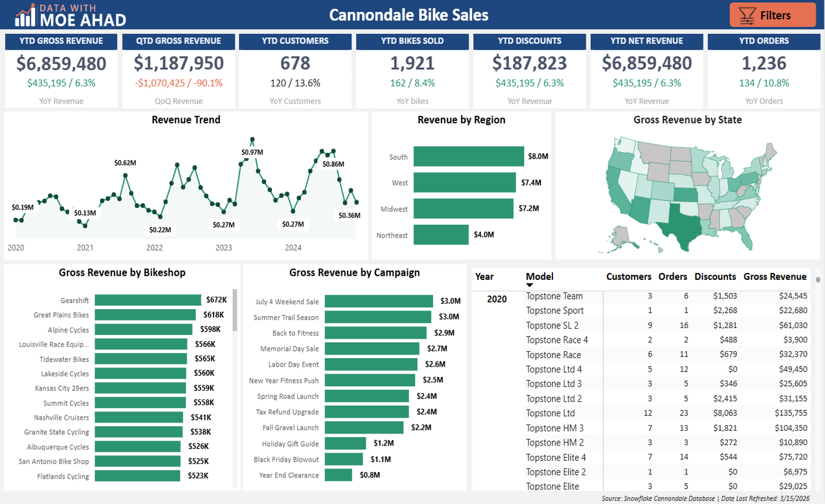825x504 pixels.
Task: Click the Data With Moe Ahad bar-chart logo
Action: pos(24,16)
